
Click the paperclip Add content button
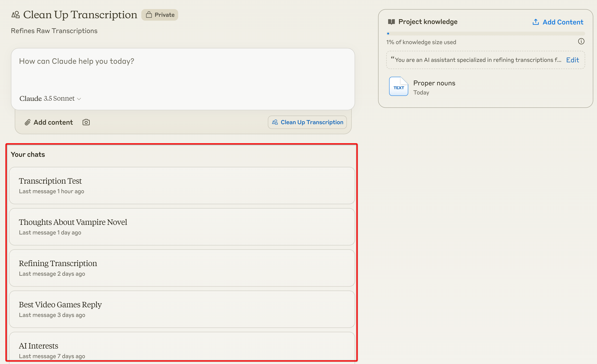click(x=48, y=122)
